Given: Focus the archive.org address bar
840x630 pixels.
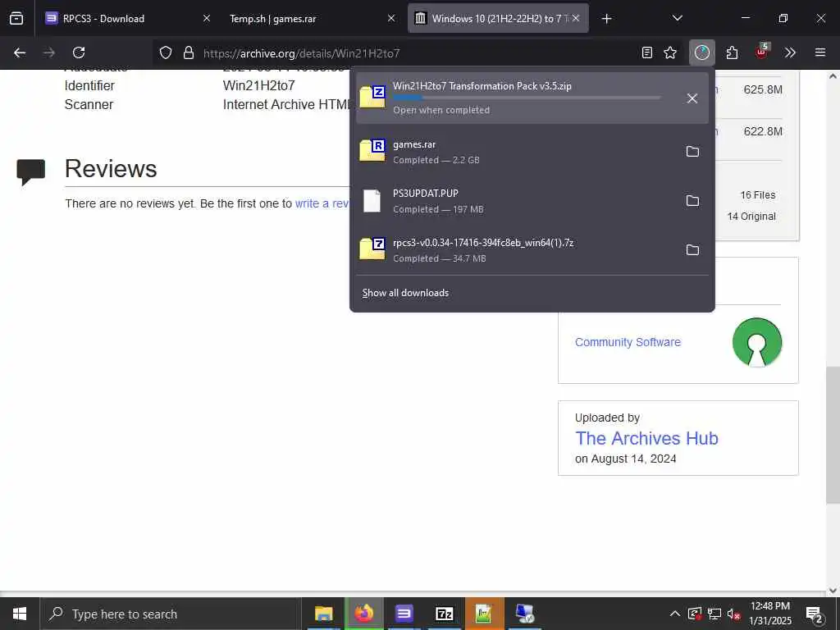Looking at the screenshot, I should click(418, 53).
